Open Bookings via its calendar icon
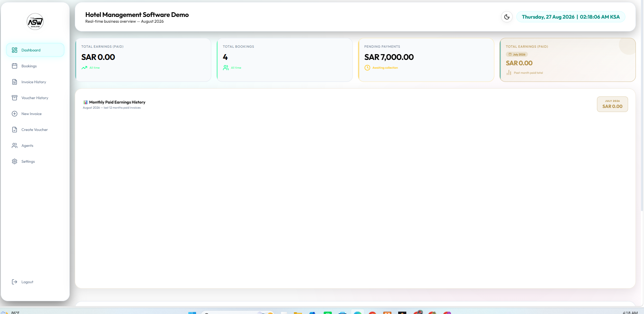Image resolution: width=644 pixels, height=314 pixels. click(15, 66)
